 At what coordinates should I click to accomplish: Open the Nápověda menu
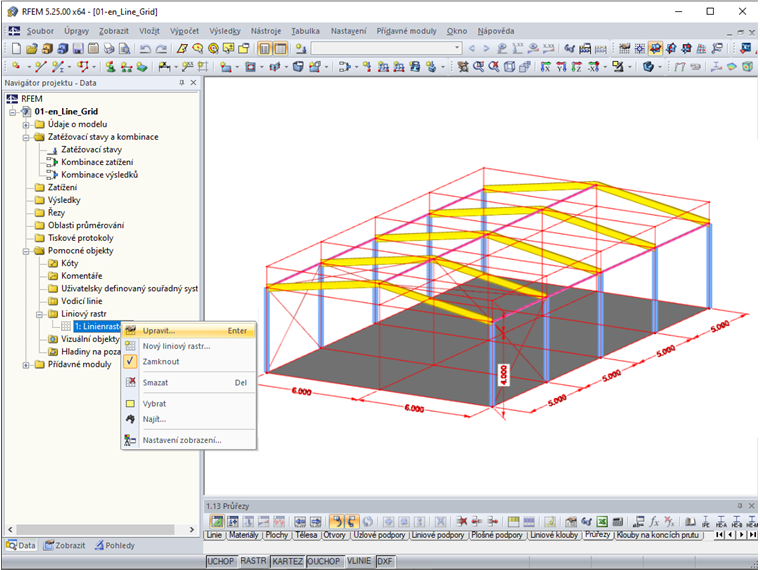tap(495, 31)
